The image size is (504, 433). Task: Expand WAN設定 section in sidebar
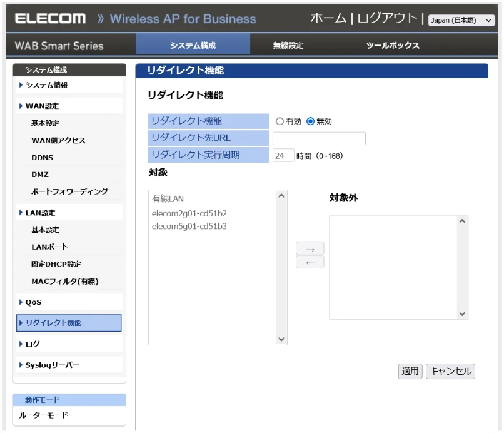(x=69, y=106)
